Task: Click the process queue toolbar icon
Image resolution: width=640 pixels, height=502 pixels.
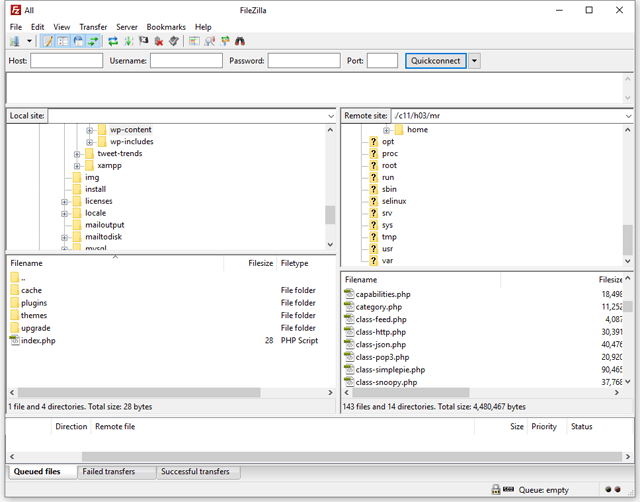Action: (129, 41)
